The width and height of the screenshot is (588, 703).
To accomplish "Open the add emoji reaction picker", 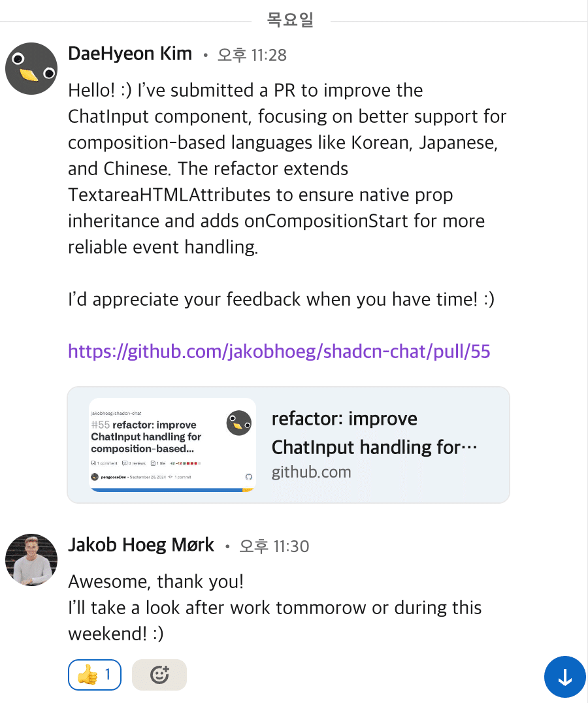I will pos(159,675).
